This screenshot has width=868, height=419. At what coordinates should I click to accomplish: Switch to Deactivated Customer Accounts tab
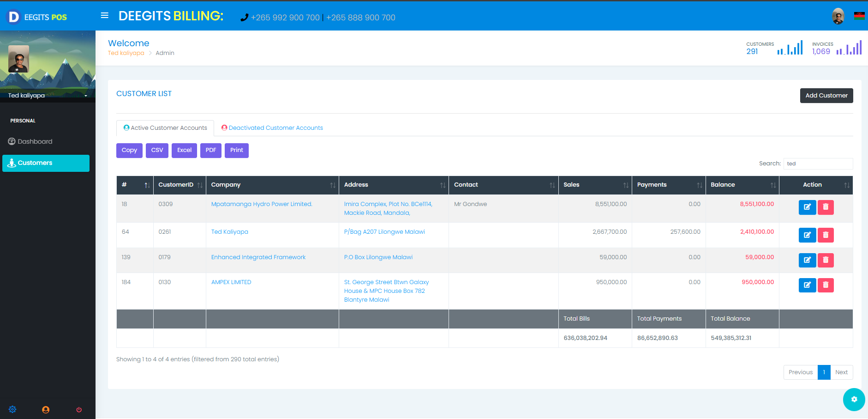tap(272, 128)
